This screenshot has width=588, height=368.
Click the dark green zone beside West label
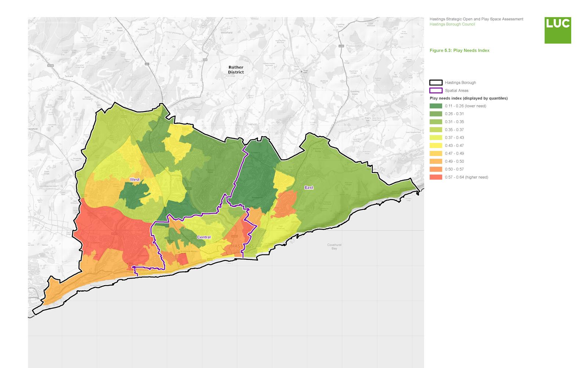pos(134,196)
